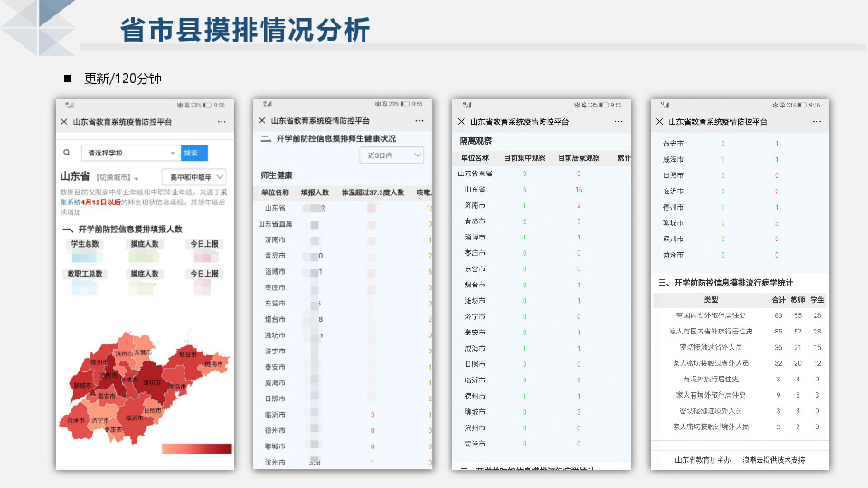Click the 三、开学前防控信息摸排流行病学统计 heading
This screenshot has width=868, height=488.
point(725,283)
